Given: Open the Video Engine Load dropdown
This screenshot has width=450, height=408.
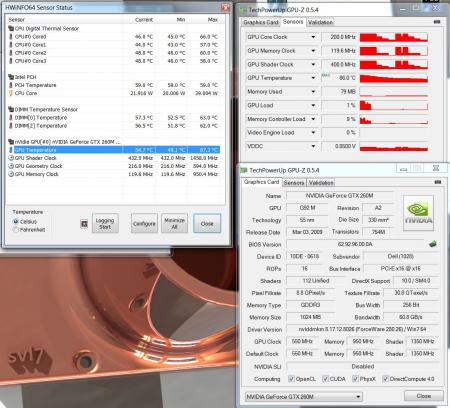Looking at the screenshot, I should pyautogui.click(x=313, y=133).
